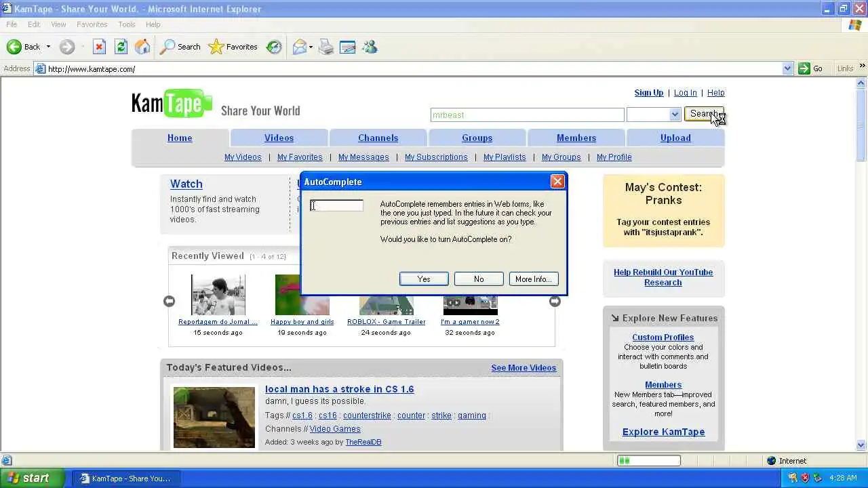
Task: Click the security shield tray icon
Action: click(x=805, y=478)
